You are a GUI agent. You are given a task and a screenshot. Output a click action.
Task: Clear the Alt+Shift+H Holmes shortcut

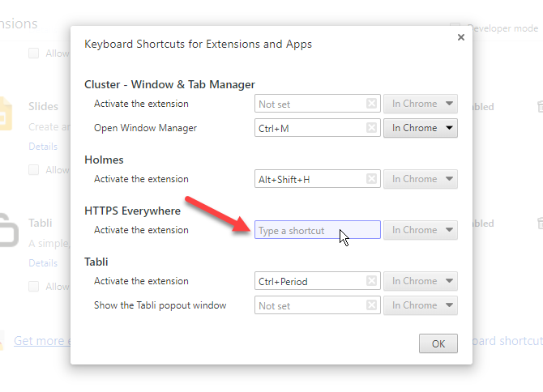pos(371,179)
